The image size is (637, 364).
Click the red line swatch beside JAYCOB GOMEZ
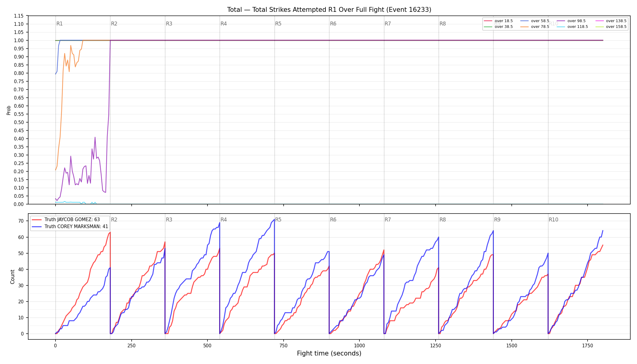37,220
